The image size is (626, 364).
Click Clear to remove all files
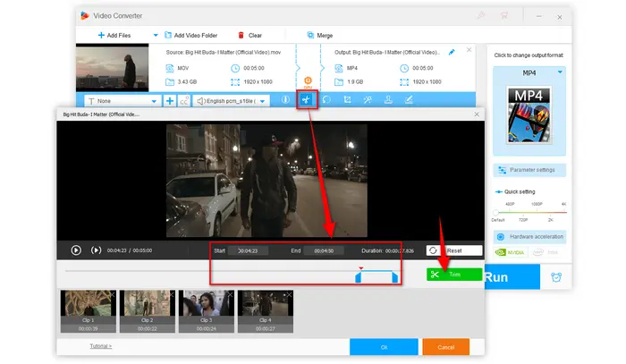[250, 35]
